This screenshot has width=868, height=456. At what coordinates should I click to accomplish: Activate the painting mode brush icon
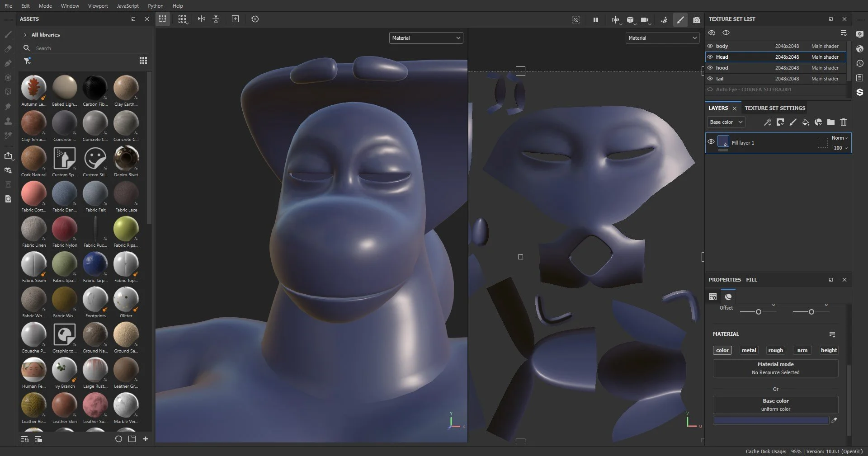point(680,20)
